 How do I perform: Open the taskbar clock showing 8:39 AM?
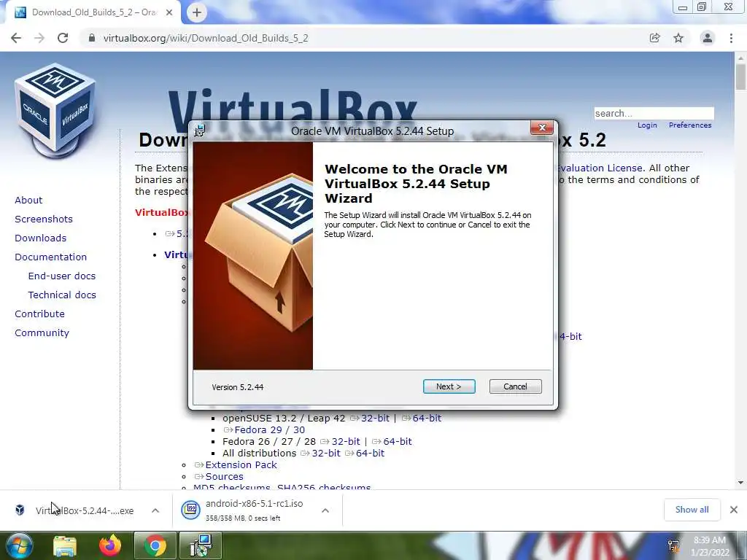click(709, 546)
